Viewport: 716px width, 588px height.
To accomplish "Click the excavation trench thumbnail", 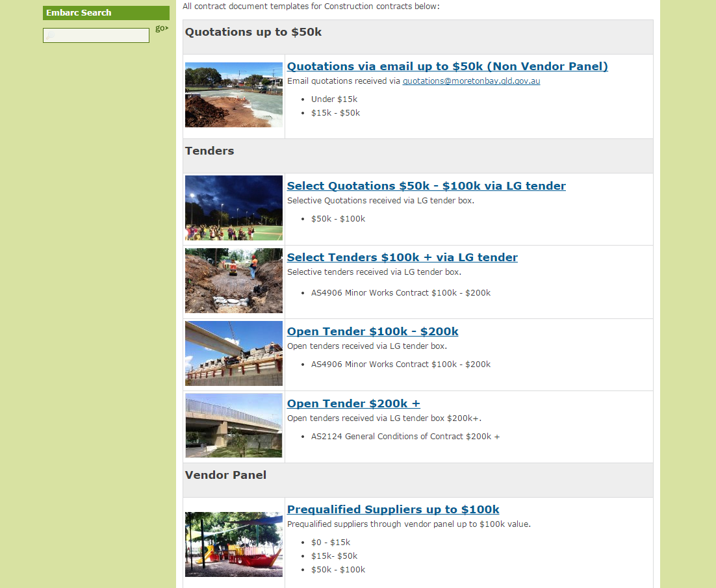I will [234, 281].
